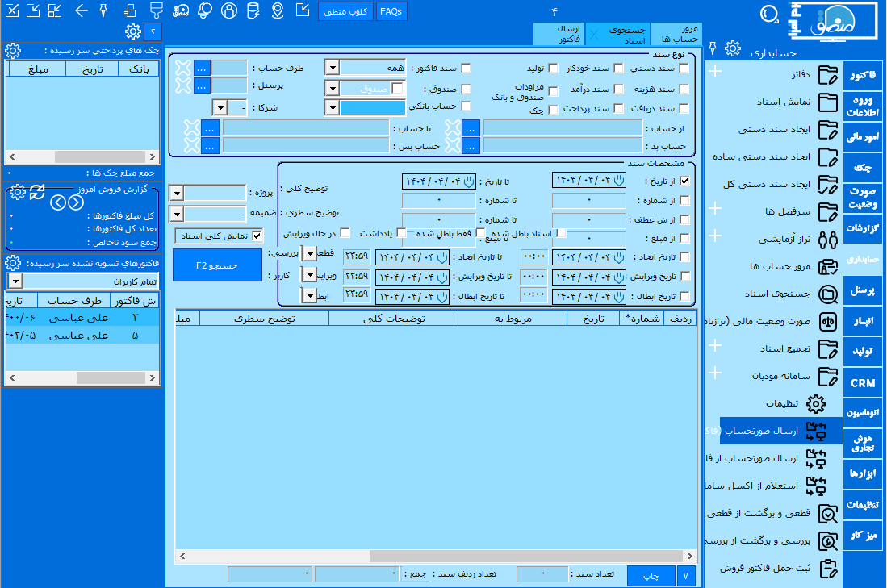Open the شرکا dropdown
Viewport: 887px width, 588px height.
point(220,107)
